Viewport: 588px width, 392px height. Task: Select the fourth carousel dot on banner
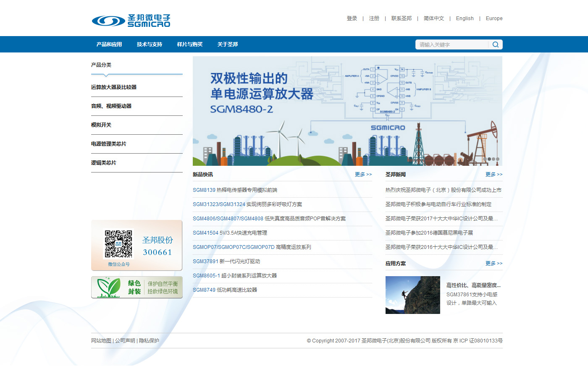[x=498, y=159]
